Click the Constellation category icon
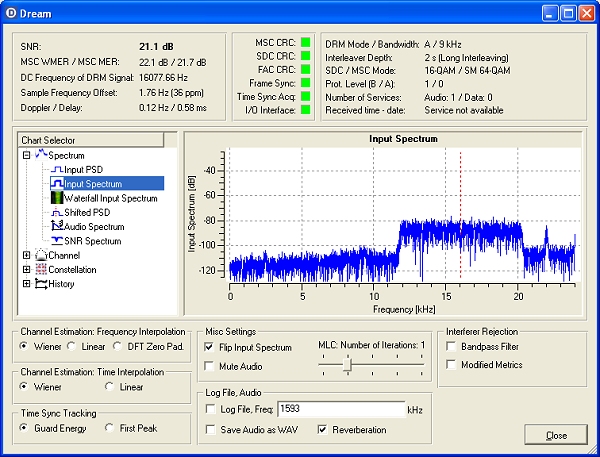600x457 pixels. [41, 269]
